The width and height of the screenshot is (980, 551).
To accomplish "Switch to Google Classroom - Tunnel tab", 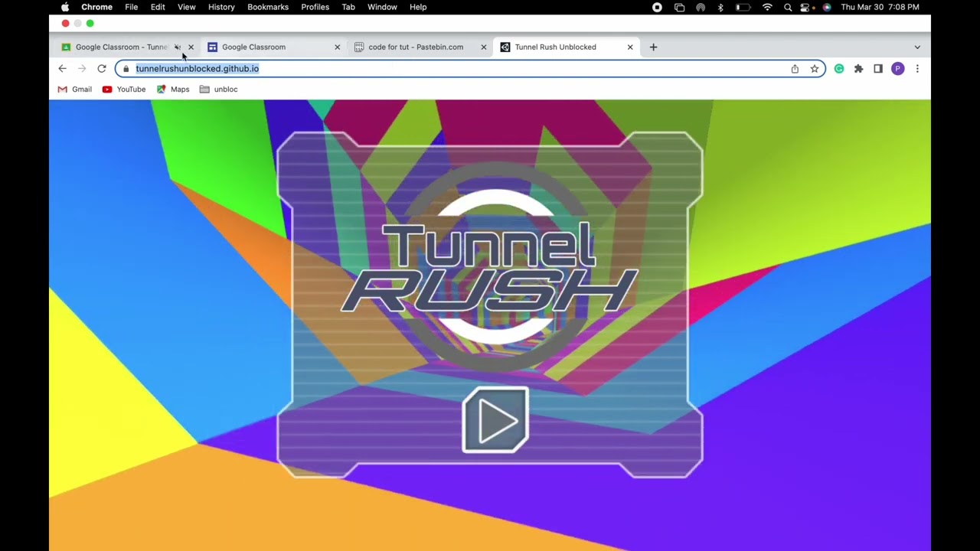I will pos(121,47).
